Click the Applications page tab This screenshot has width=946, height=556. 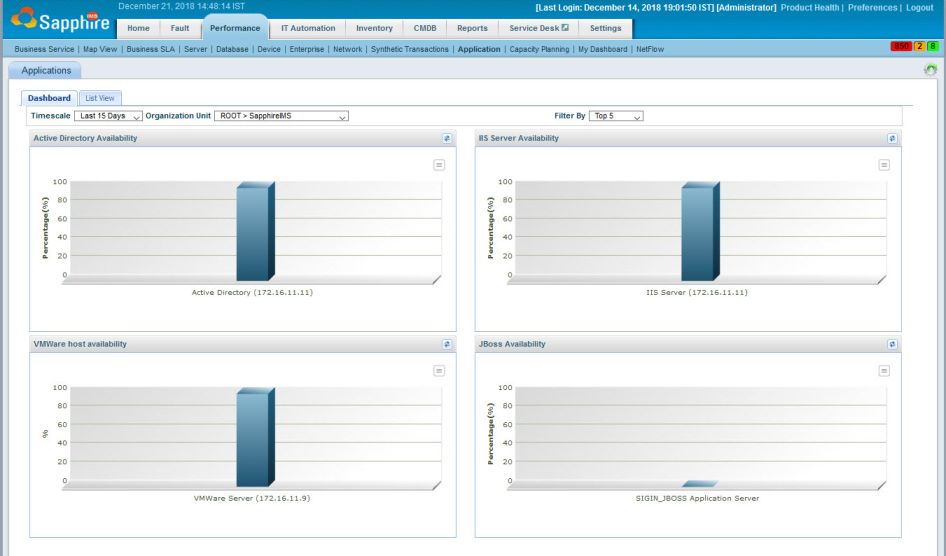[x=46, y=71]
